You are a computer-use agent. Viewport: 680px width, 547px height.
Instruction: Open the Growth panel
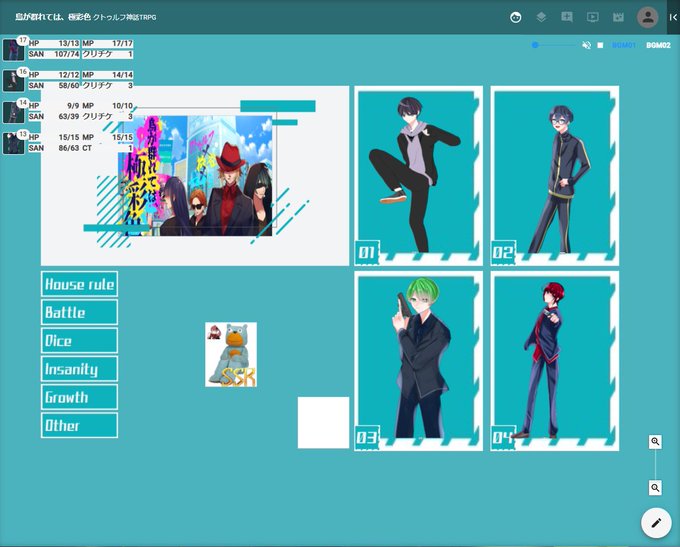(79, 397)
